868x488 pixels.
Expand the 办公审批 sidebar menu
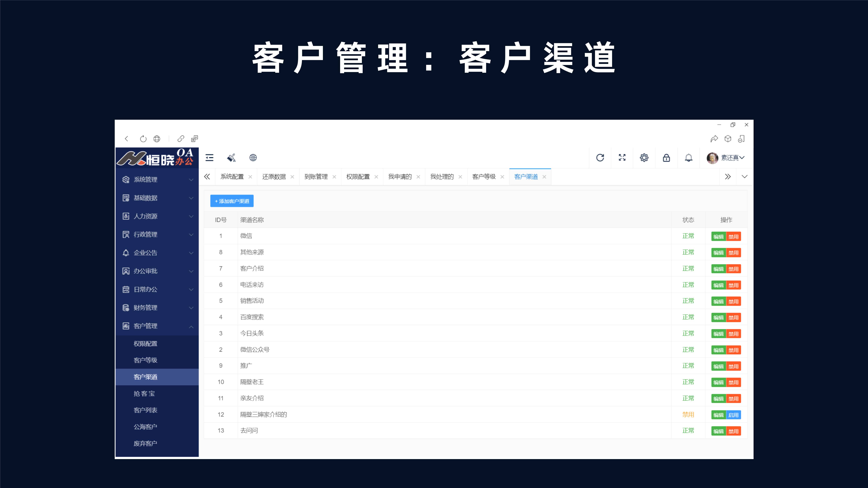(157, 271)
